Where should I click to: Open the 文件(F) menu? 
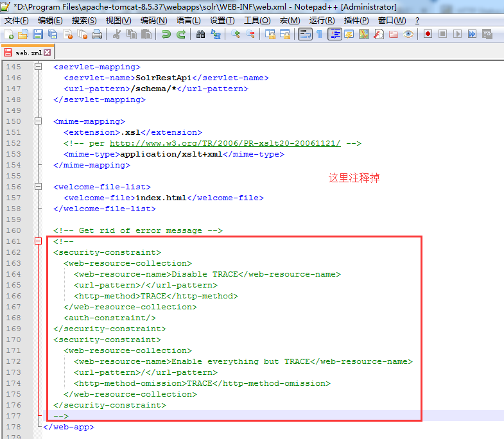tap(17, 21)
